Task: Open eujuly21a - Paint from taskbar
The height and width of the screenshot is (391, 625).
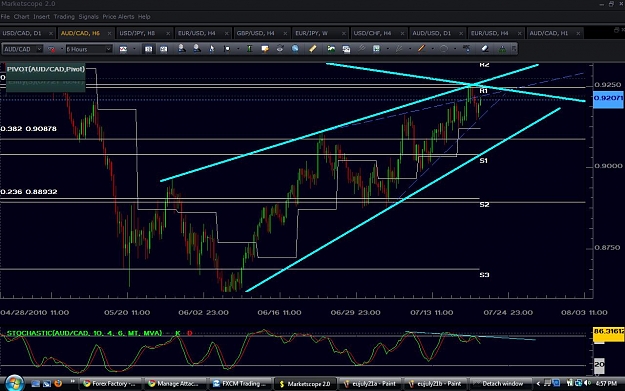Action: coord(370,384)
